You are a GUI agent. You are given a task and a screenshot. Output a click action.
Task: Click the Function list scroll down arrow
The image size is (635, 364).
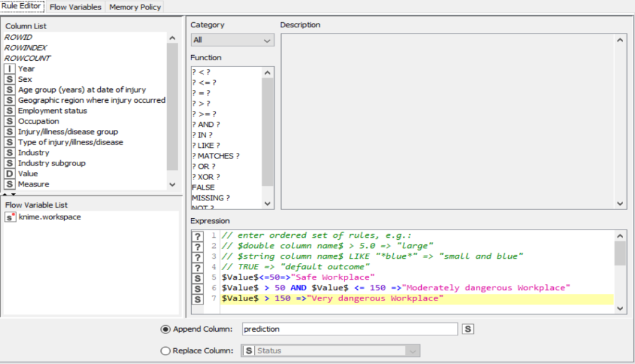click(x=267, y=204)
